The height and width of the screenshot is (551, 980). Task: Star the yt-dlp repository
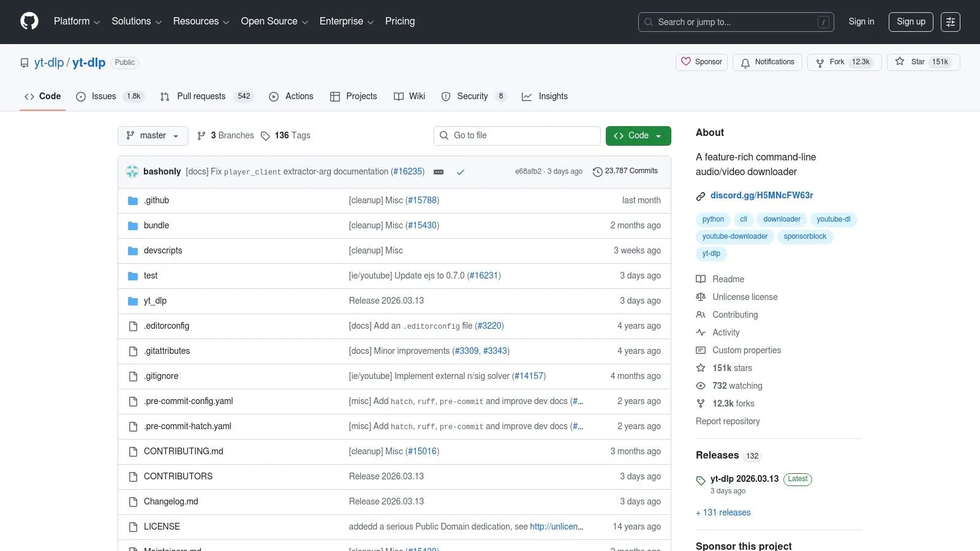[x=922, y=62]
